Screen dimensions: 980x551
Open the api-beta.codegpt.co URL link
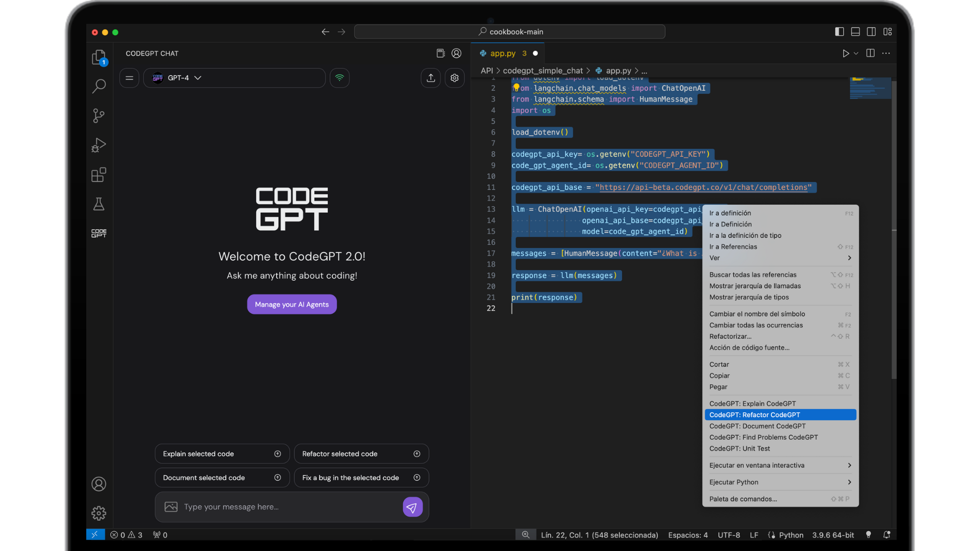703,187
